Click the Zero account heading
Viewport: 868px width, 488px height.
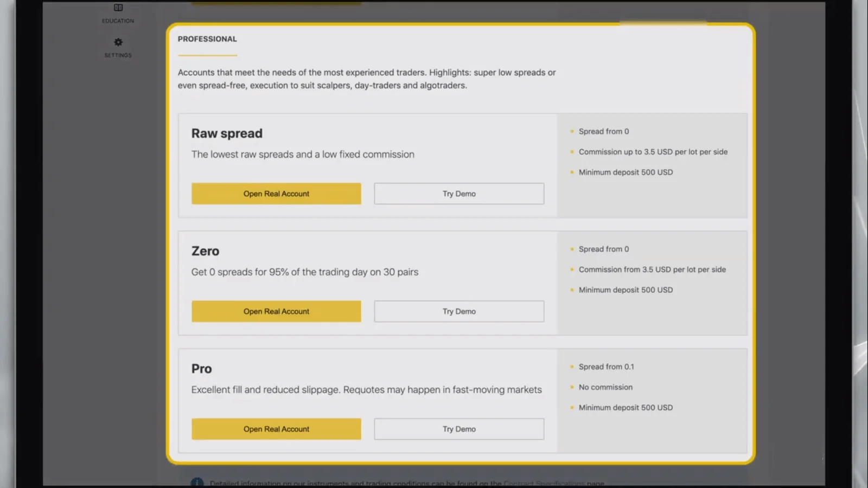click(205, 251)
